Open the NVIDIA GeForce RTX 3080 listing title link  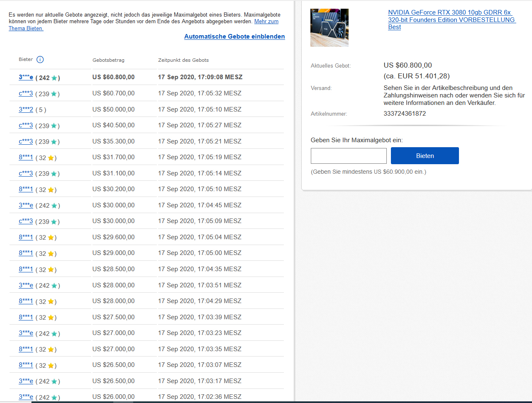click(x=452, y=19)
